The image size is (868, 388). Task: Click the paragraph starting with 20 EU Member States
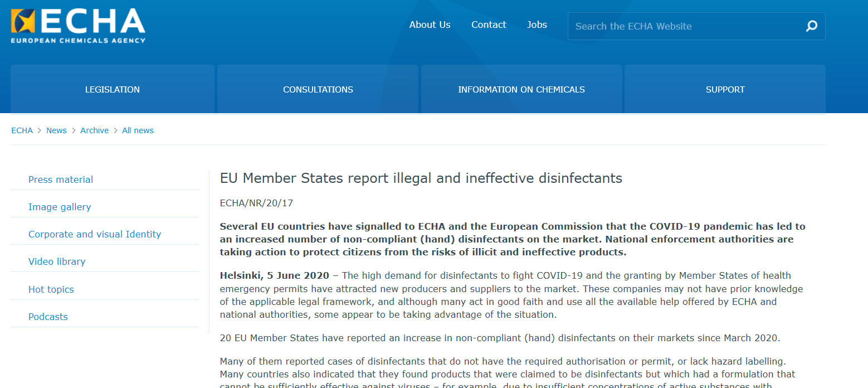500,338
